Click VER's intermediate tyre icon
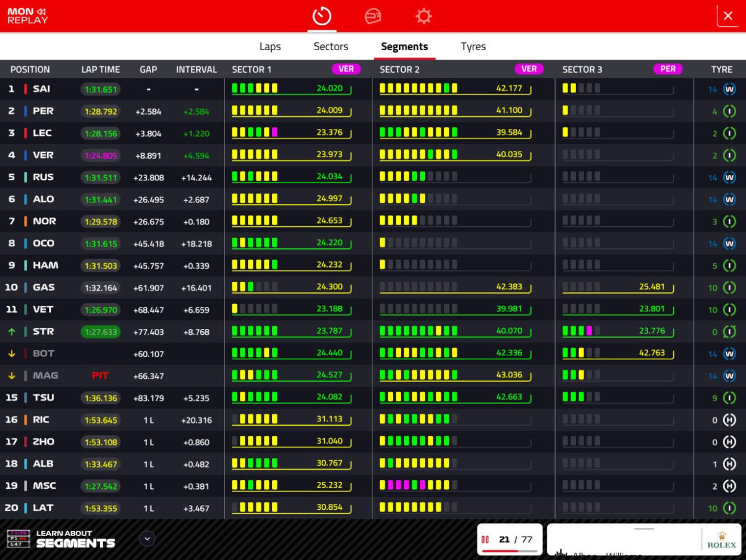This screenshot has width=746, height=560. 729,155
